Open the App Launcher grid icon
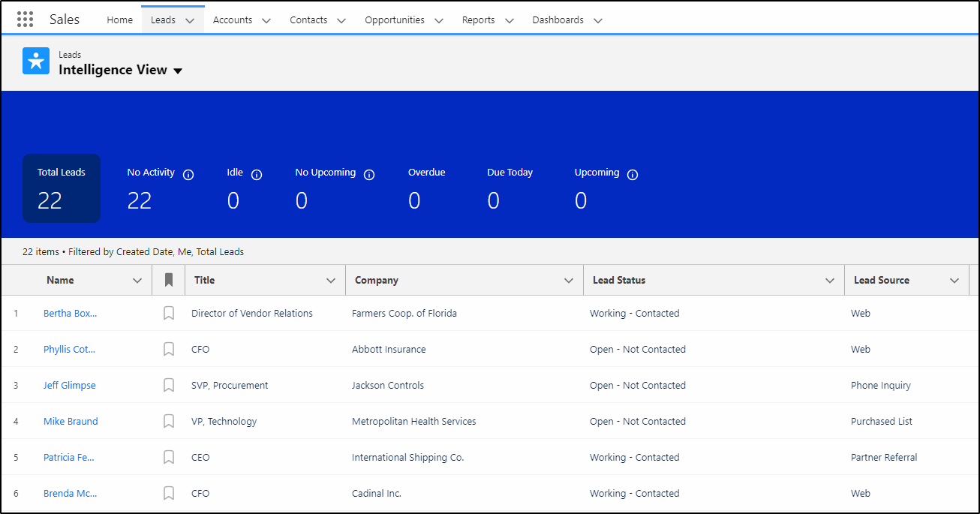 pos(25,20)
